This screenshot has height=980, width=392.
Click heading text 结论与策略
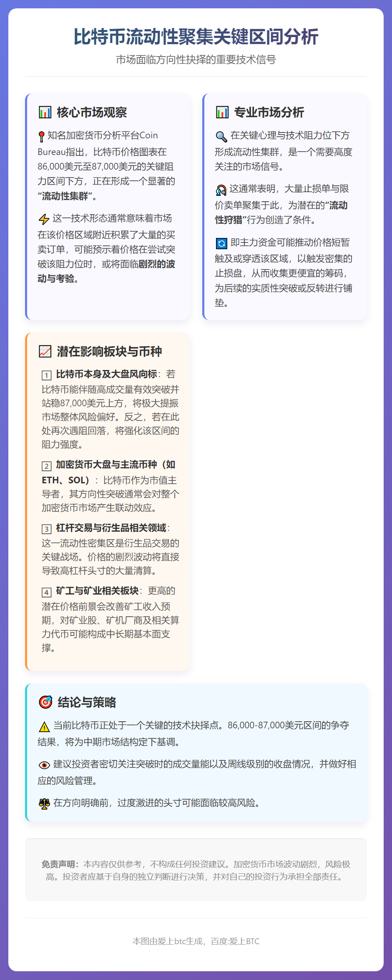87,702
